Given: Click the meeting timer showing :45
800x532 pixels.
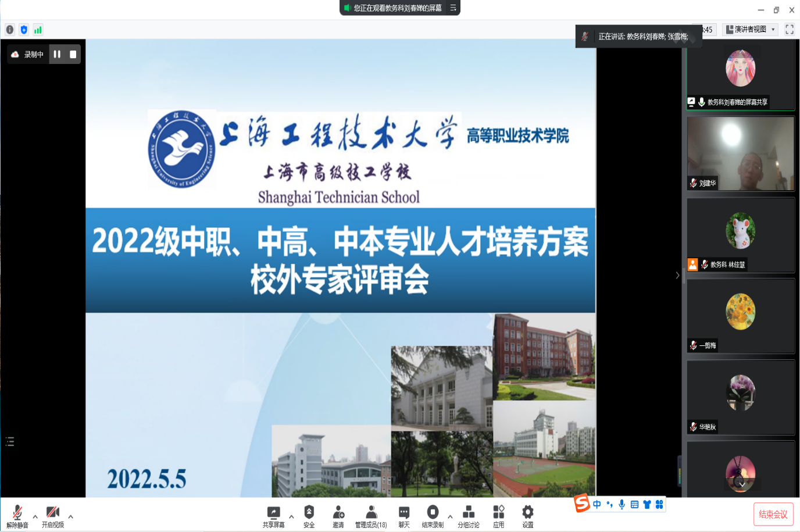Looking at the screenshot, I should pos(709,30).
